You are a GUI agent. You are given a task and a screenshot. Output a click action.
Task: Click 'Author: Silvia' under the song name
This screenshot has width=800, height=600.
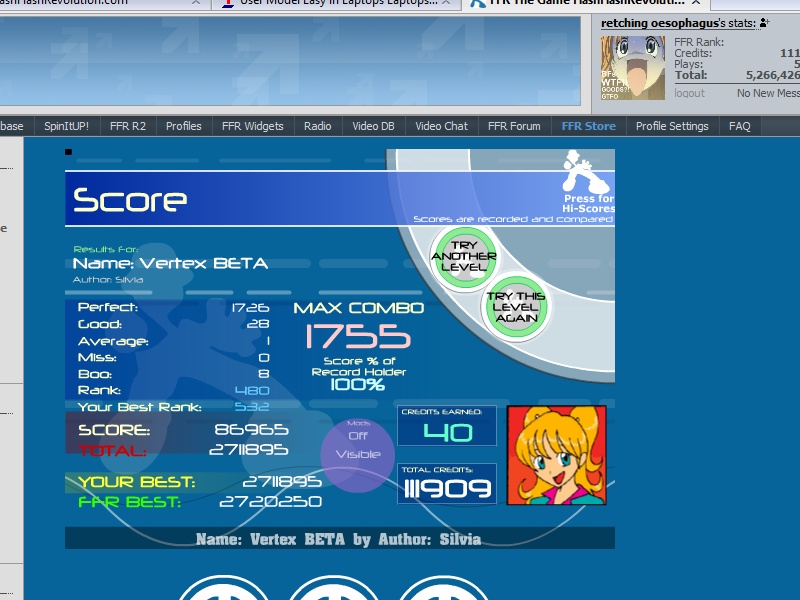click(108, 280)
